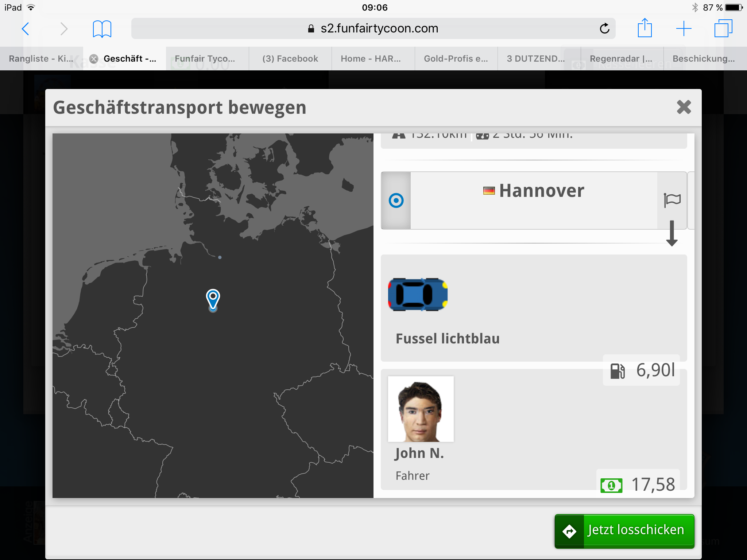Reload the page with the refresh icon

[604, 28]
